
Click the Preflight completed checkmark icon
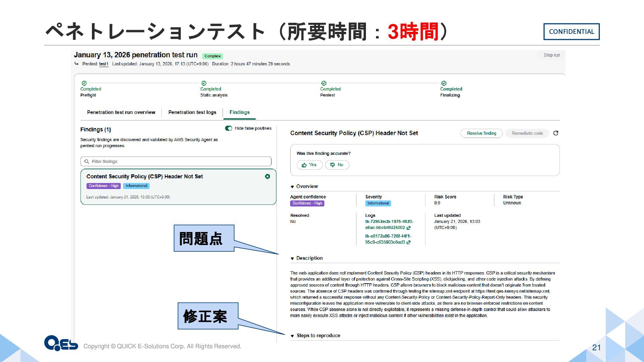(x=84, y=83)
